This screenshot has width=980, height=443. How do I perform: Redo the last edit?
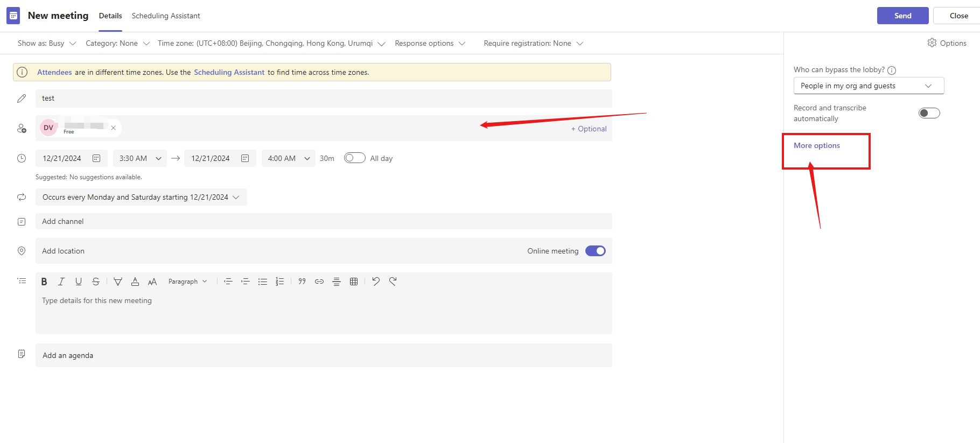pos(393,282)
